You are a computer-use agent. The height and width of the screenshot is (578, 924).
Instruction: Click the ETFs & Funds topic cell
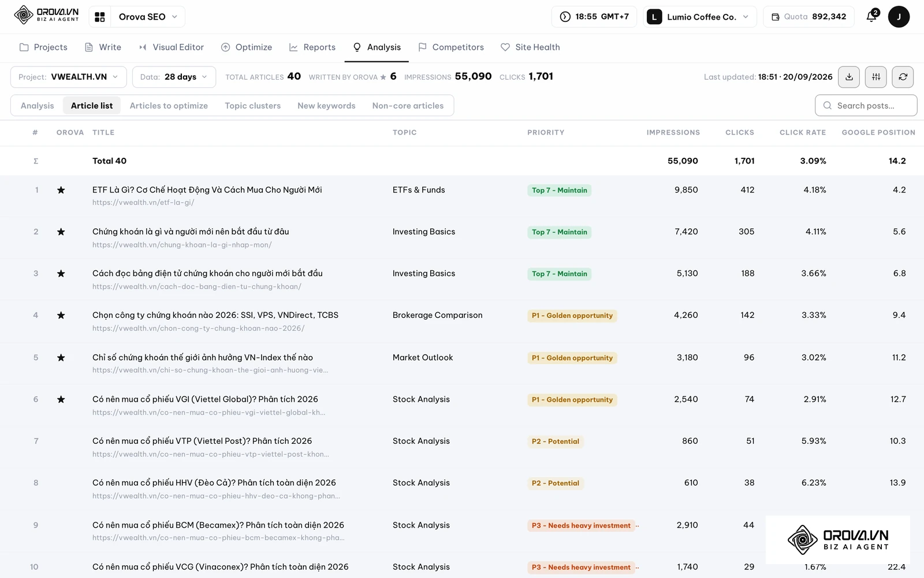click(419, 190)
